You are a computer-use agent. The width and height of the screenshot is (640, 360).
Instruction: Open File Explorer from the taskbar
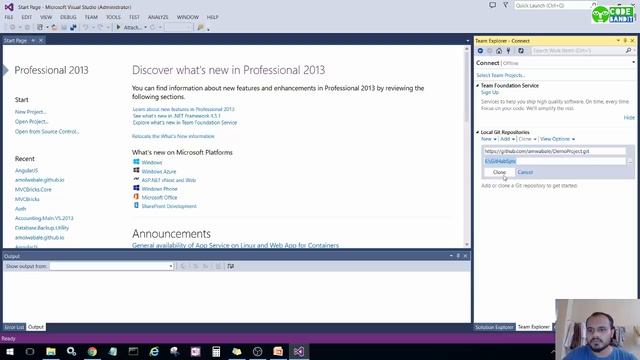pyautogui.click(x=51, y=351)
